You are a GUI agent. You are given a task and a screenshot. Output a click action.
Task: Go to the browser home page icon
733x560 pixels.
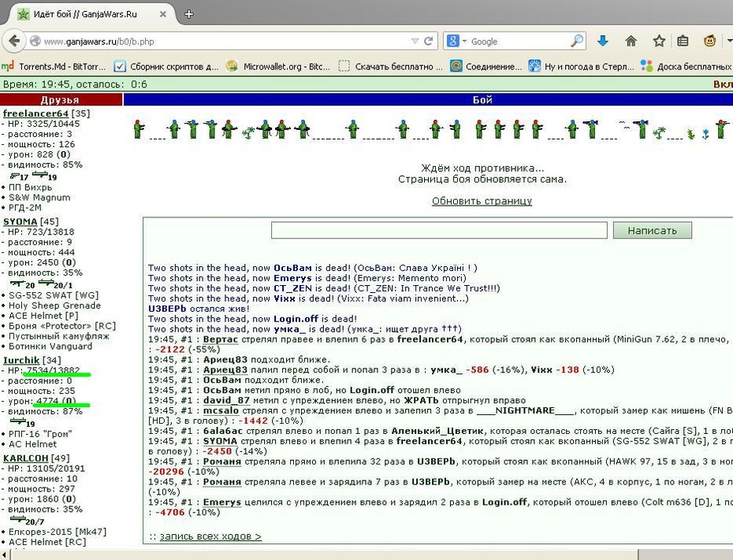coord(631,41)
